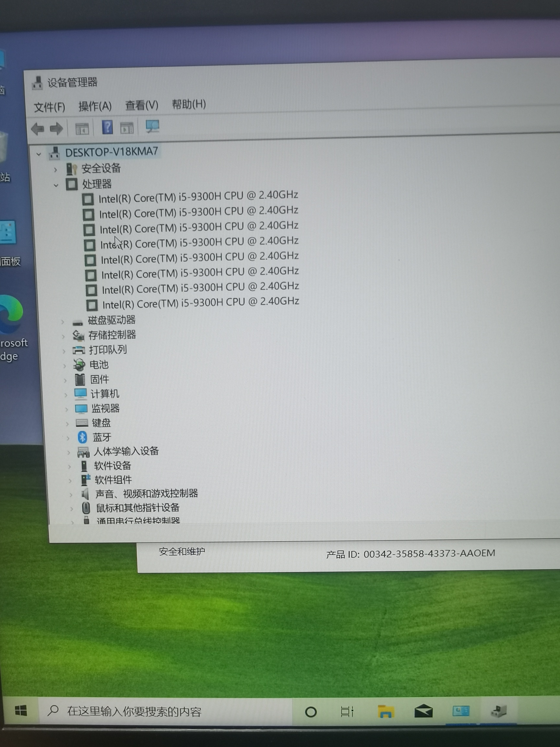Expand the 存储控制器 node
The height and width of the screenshot is (747, 560).
(x=63, y=336)
